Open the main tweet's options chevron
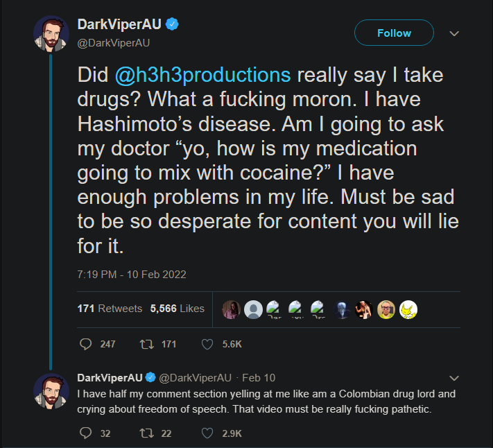 455,33
